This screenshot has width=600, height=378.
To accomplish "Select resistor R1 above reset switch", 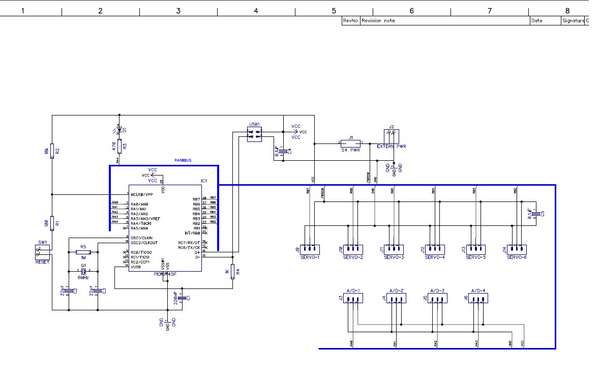I will click(x=52, y=223).
